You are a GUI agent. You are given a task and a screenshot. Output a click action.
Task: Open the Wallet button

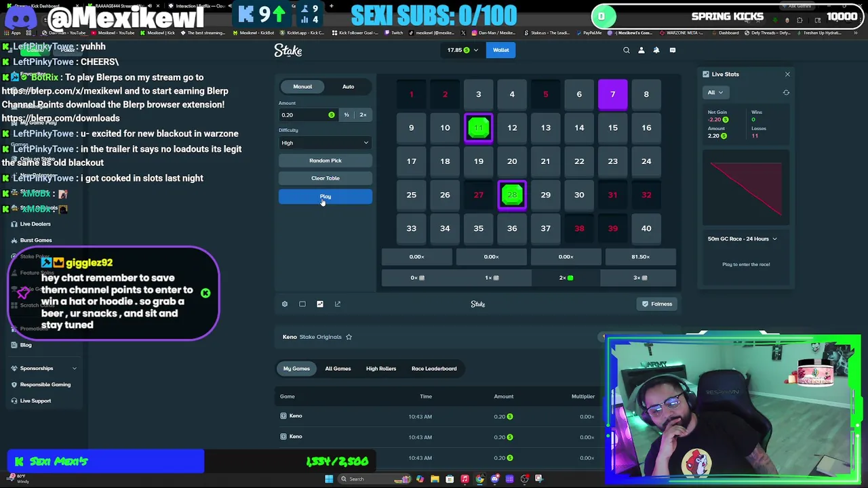click(x=501, y=50)
